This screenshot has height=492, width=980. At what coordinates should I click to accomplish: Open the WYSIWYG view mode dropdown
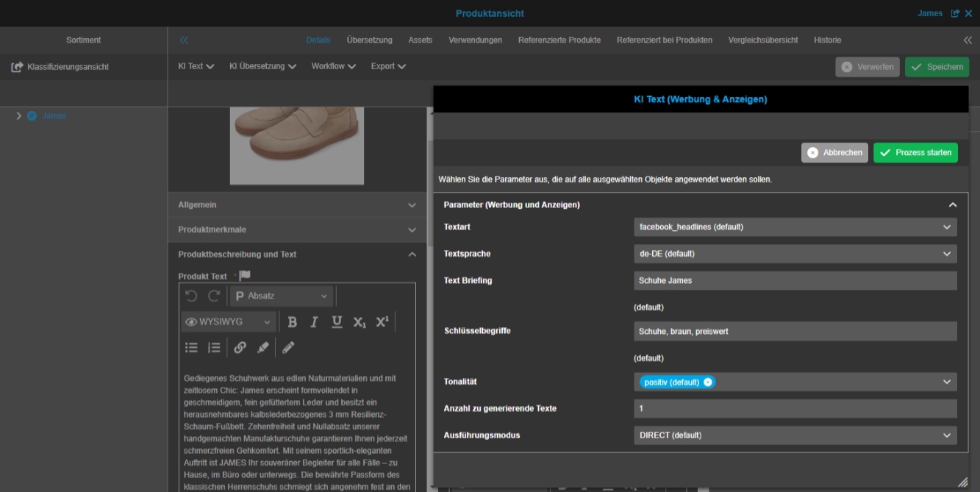pyautogui.click(x=229, y=322)
